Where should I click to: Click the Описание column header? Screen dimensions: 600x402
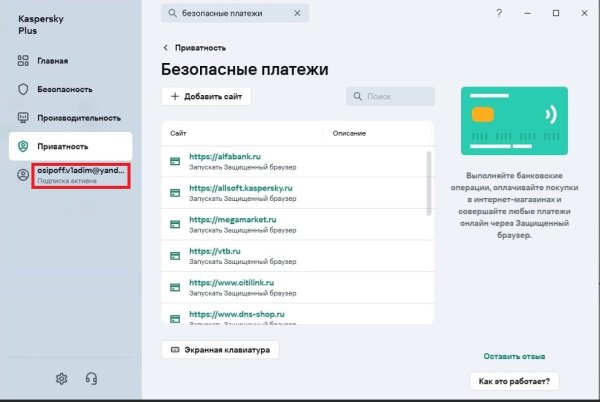click(x=349, y=133)
